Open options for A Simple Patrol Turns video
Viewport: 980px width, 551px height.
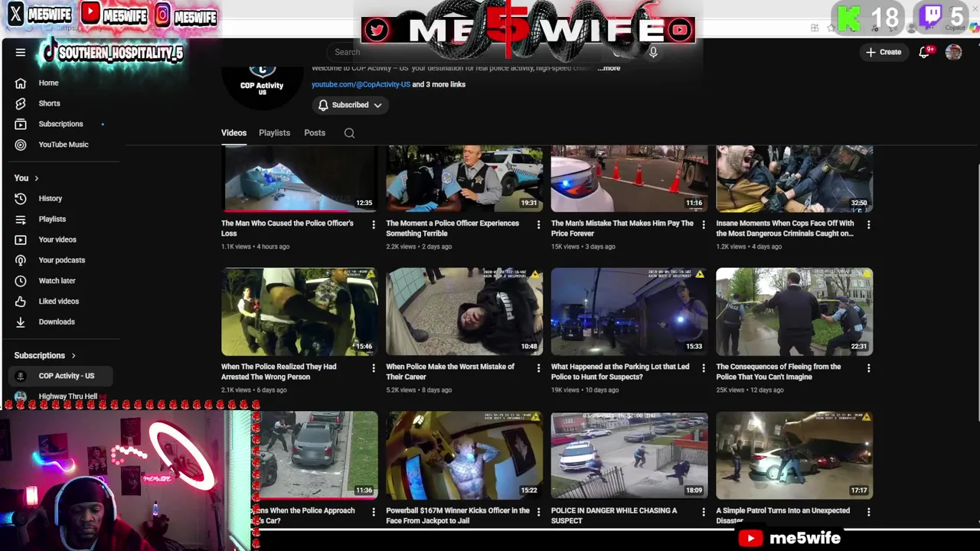coord(868,512)
